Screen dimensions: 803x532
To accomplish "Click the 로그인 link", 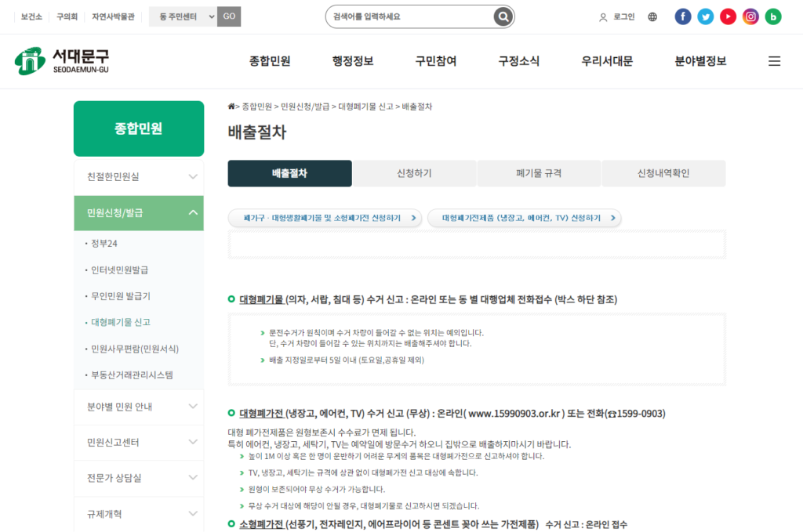I will [x=623, y=17].
